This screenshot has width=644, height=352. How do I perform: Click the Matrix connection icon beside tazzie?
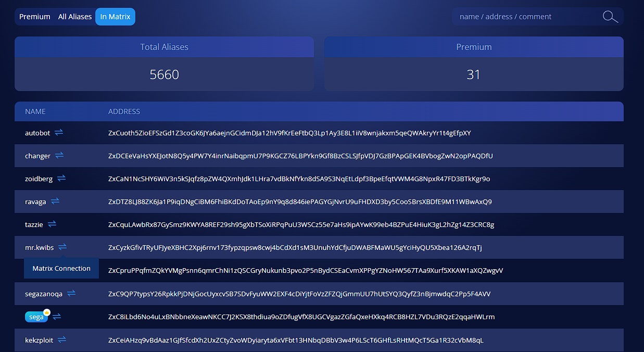point(52,224)
